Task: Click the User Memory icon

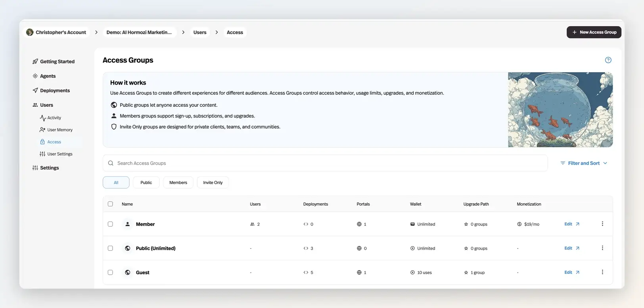Action: point(42,130)
